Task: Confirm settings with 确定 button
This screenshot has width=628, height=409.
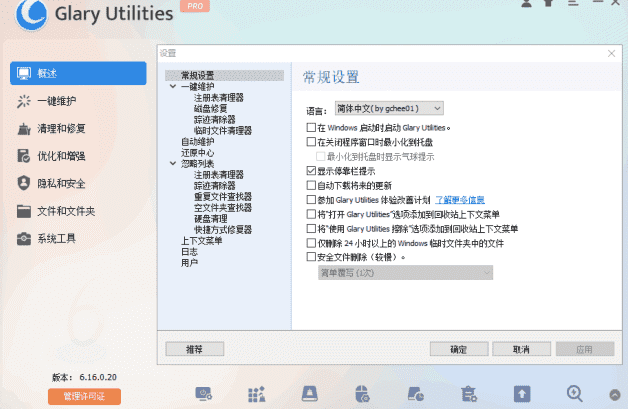Action: click(x=459, y=349)
